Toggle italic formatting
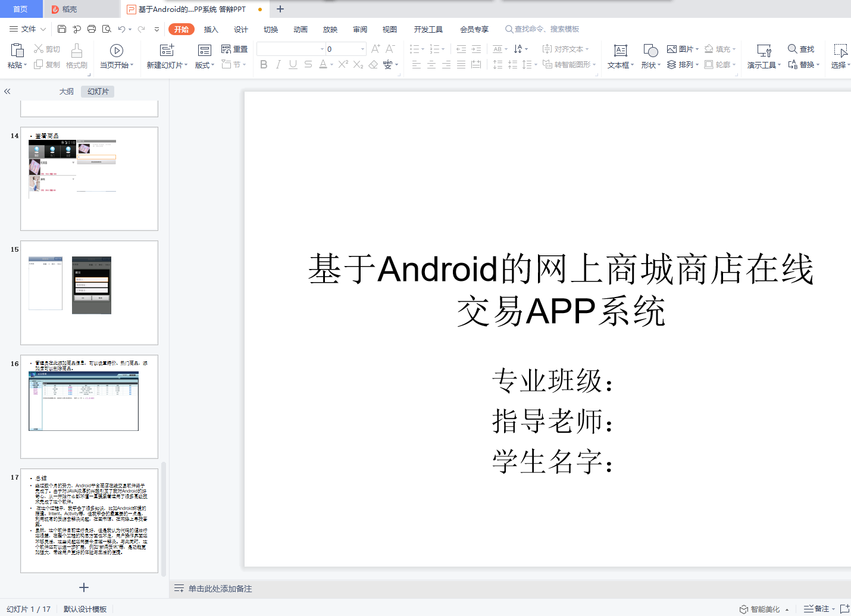 pos(278,64)
